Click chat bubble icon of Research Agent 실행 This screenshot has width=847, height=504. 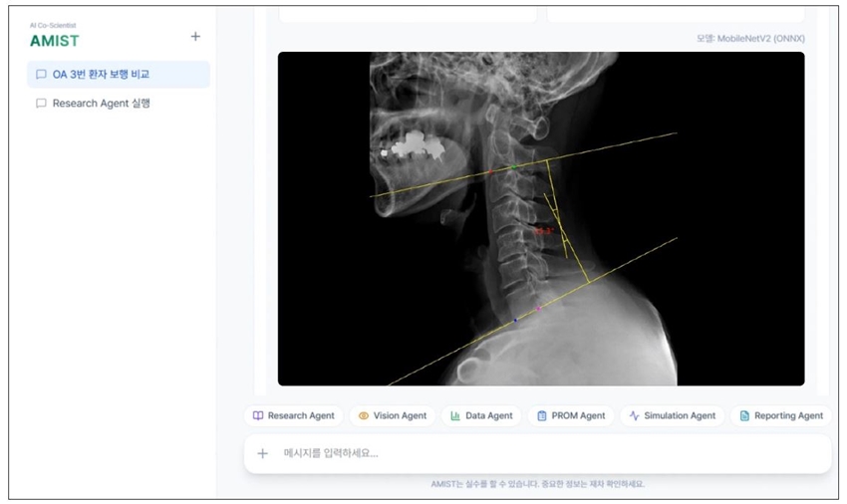coord(41,104)
